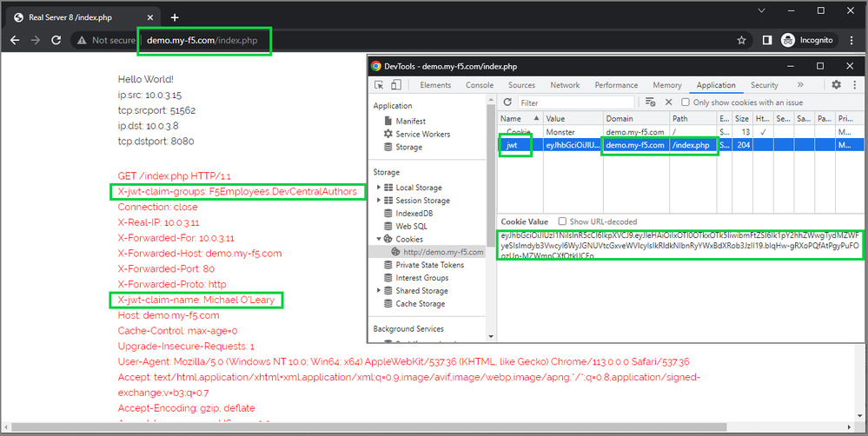Check the Show URL-decoded box
Image resolution: width=868 pixels, height=436 pixels.
(562, 221)
